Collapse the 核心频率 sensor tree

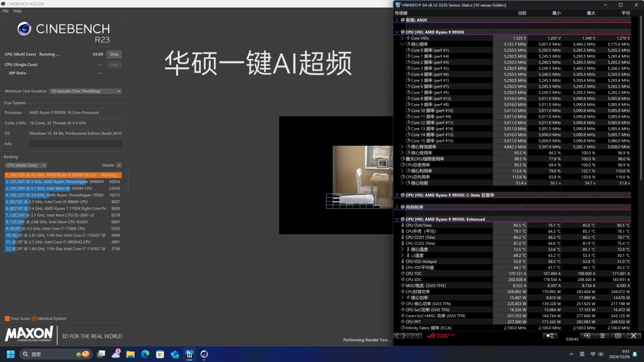pos(403,44)
